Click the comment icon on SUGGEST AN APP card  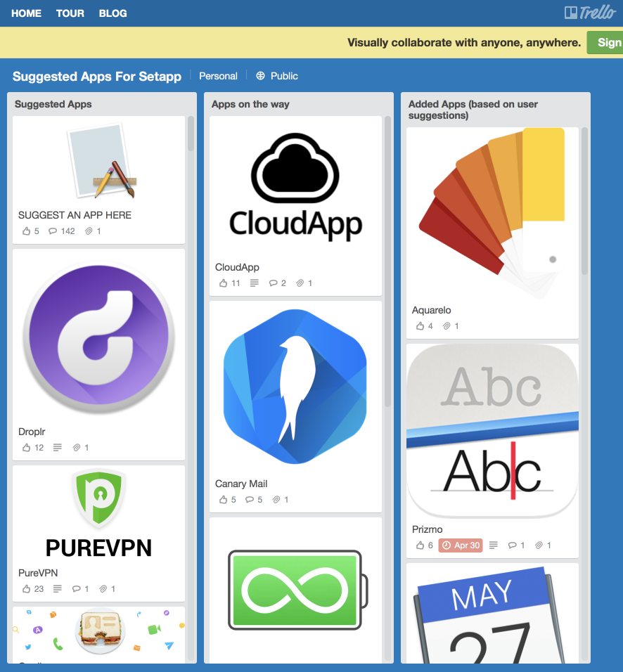click(x=53, y=231)
